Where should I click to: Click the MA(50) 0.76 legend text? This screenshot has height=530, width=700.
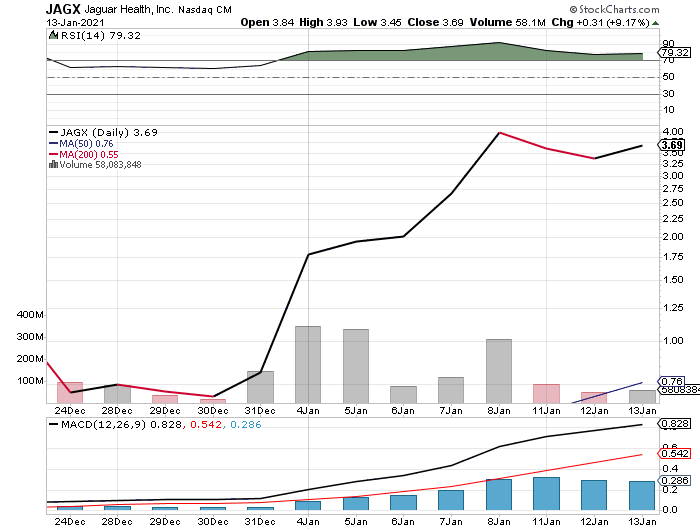pyautogui.click(x=86, y=144)
